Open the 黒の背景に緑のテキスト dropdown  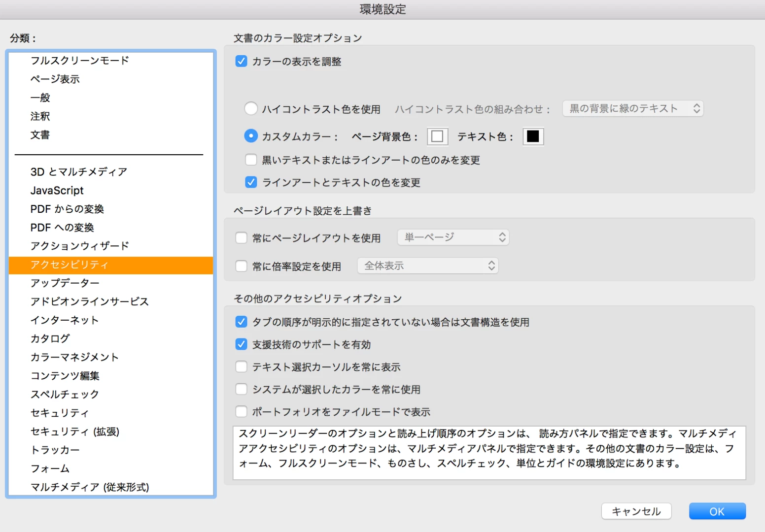coord(633,108)
